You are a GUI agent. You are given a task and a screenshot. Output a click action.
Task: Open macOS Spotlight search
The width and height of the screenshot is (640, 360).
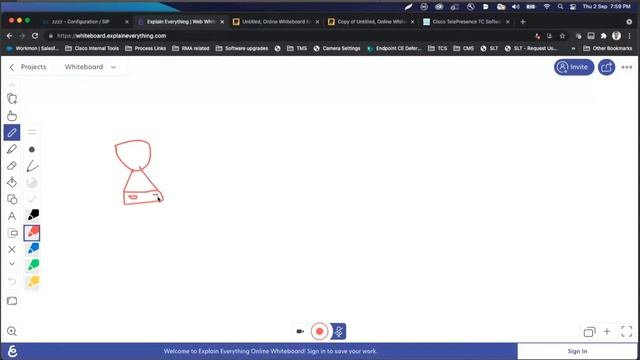tap(560, 7)
